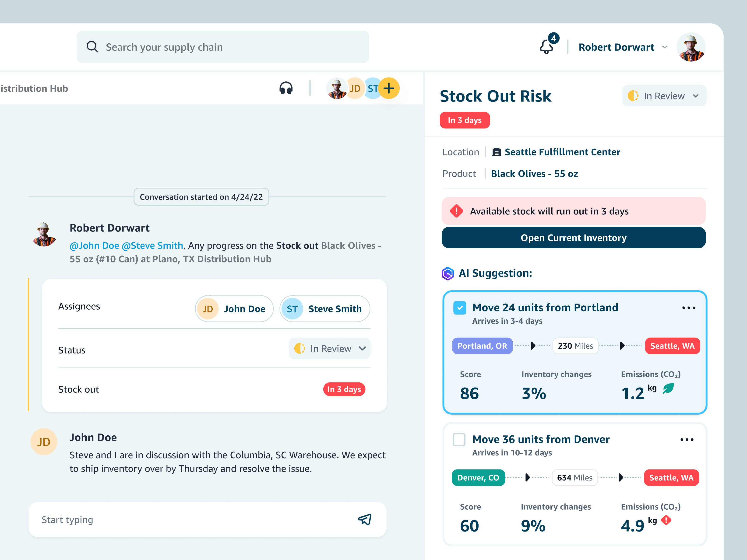Click Open Current Inventory button

point(573,238)
